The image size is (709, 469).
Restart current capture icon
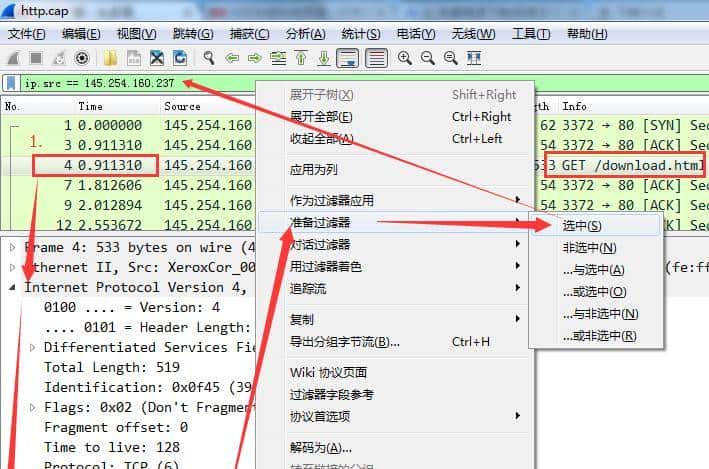click(59, 58)
